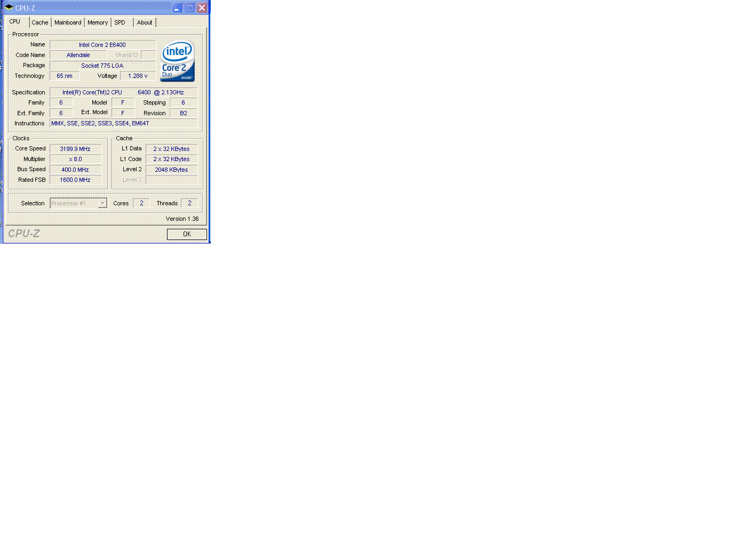747x560 pixels.
Task: Click the Multiplier value x 8.0
Action: (75, 159)
